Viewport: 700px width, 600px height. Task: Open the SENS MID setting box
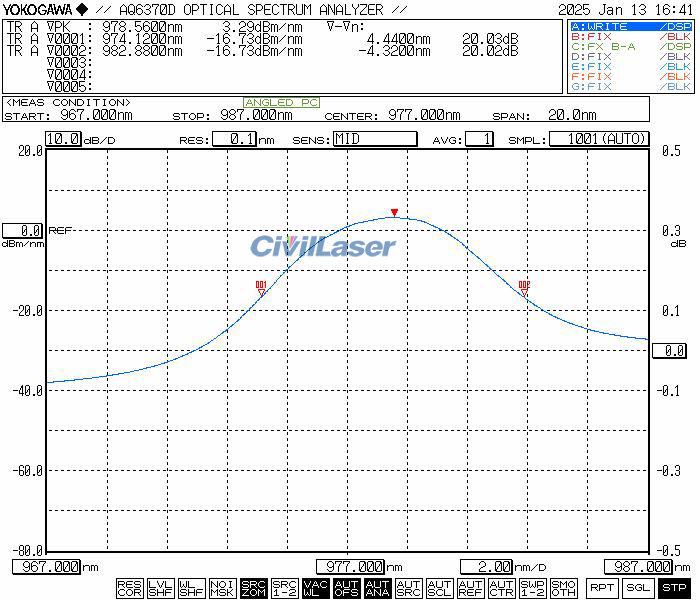point(375,139)
